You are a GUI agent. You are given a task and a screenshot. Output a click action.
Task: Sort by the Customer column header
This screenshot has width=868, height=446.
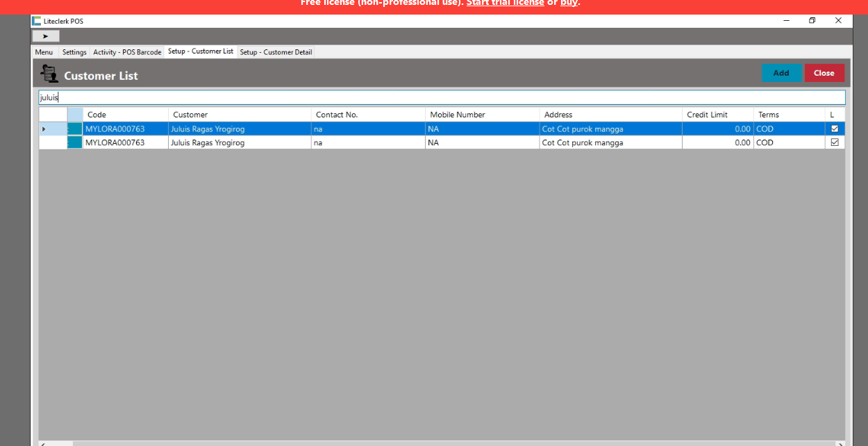[x=239, y=115]
